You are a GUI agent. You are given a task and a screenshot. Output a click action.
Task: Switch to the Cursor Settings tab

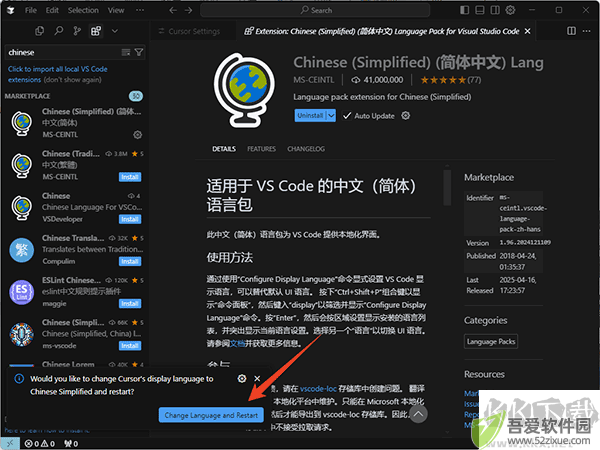(189, 31)
